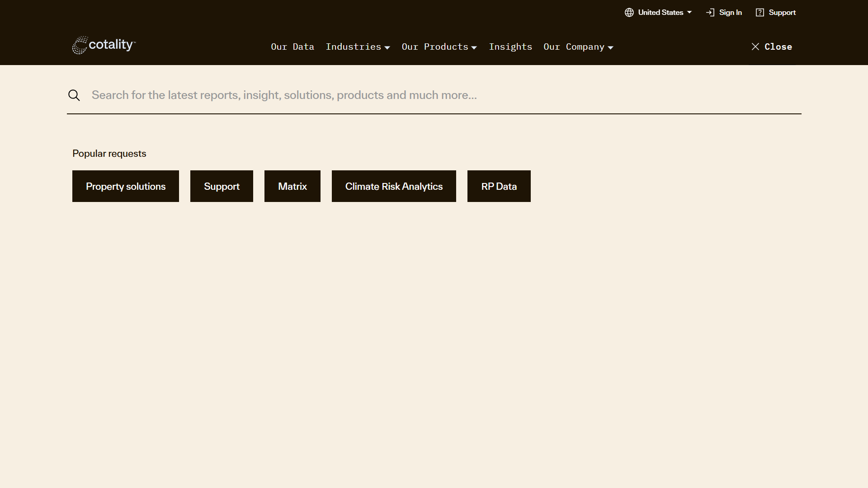
Task: Open the Insights menu item
Action: 510,47
